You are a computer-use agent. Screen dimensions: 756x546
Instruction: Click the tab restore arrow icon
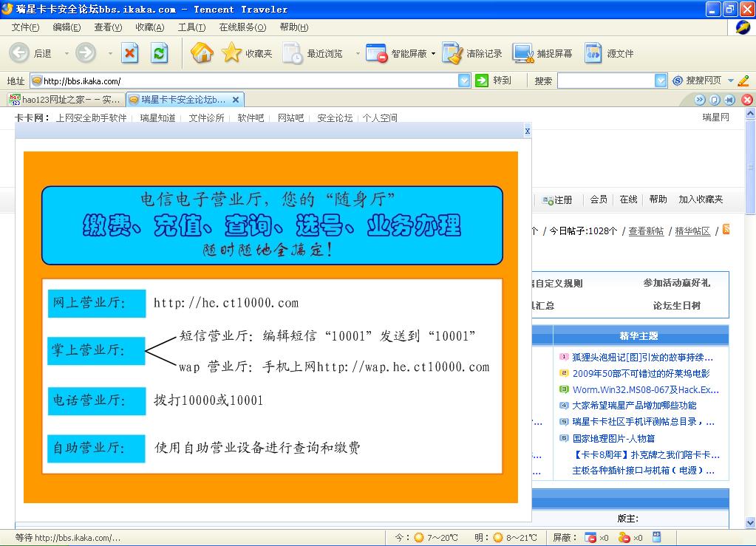pyautogui.click(x=729, y=100)
